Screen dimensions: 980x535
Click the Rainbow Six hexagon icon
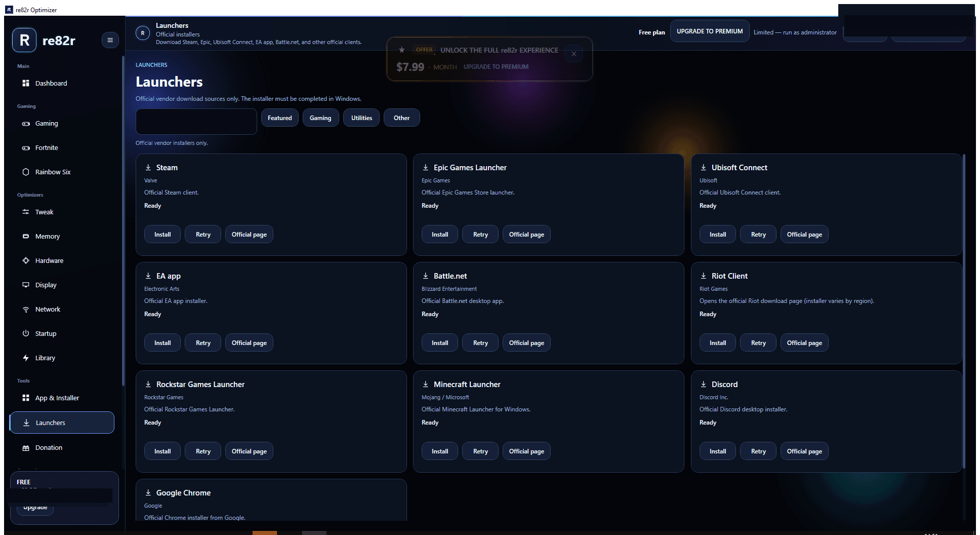[x=26, y=172]
